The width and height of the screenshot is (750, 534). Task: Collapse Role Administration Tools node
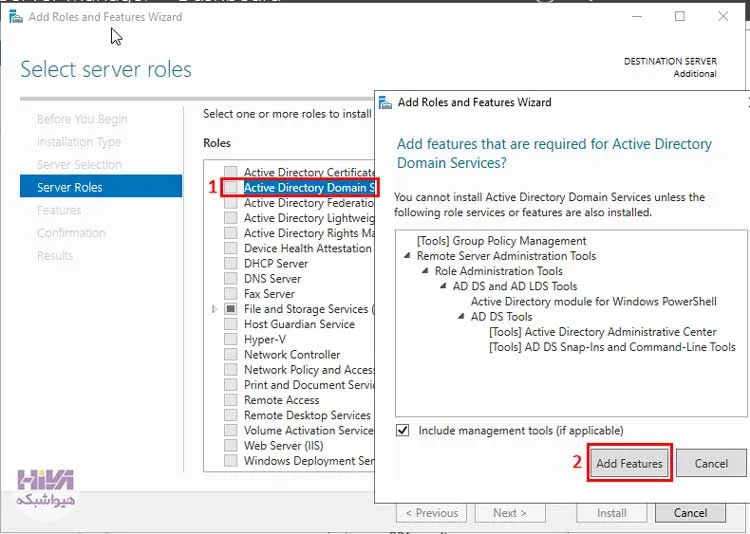pyautogui.click(x=425, y=271)
